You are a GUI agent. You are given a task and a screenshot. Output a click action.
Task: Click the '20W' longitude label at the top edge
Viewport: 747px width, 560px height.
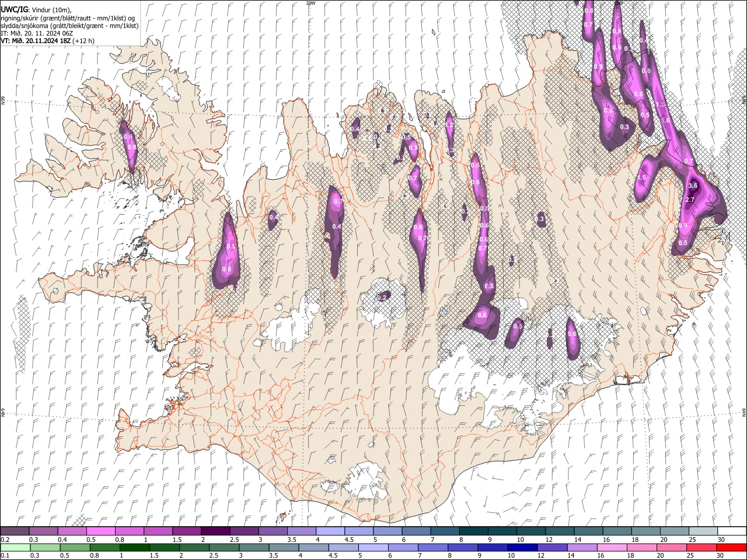point(310,3)
